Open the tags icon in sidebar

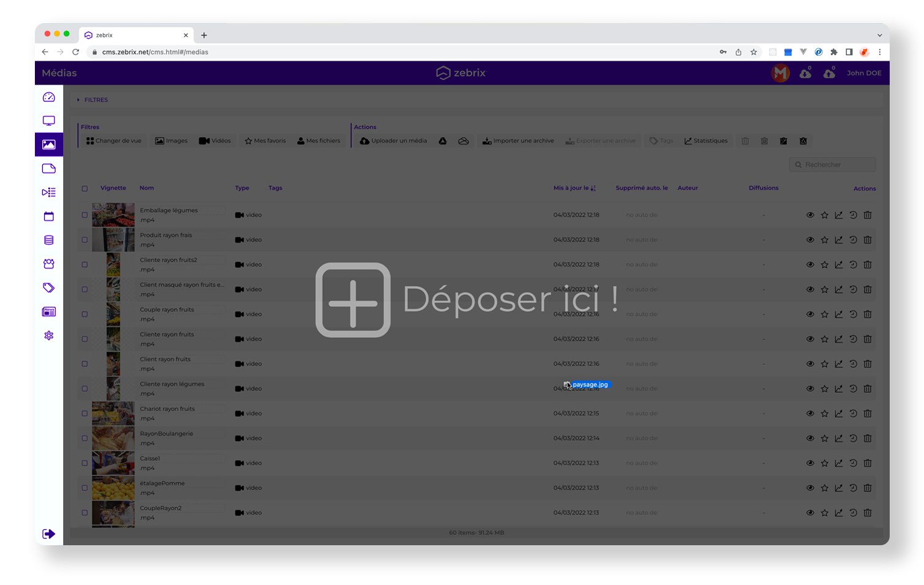(49, 288)
